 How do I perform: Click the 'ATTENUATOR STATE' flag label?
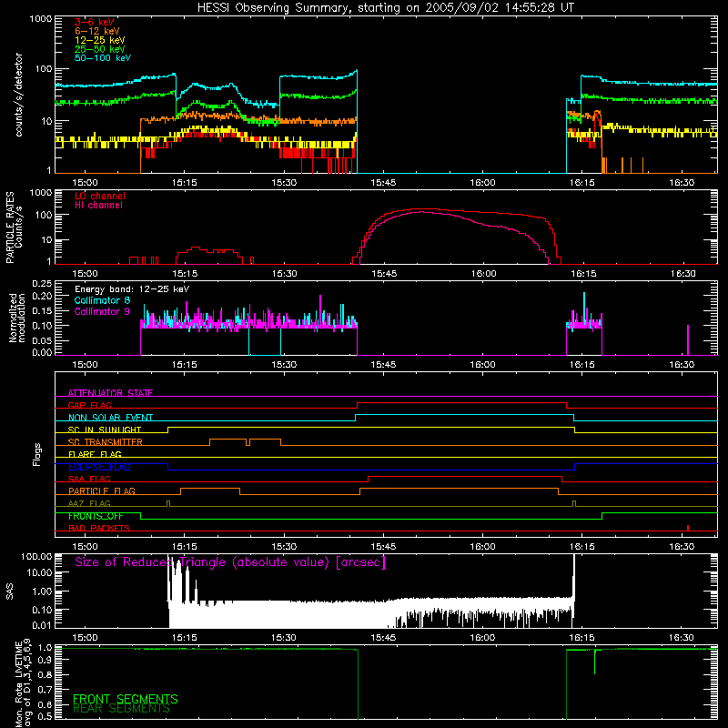click(x=110, y=393)
